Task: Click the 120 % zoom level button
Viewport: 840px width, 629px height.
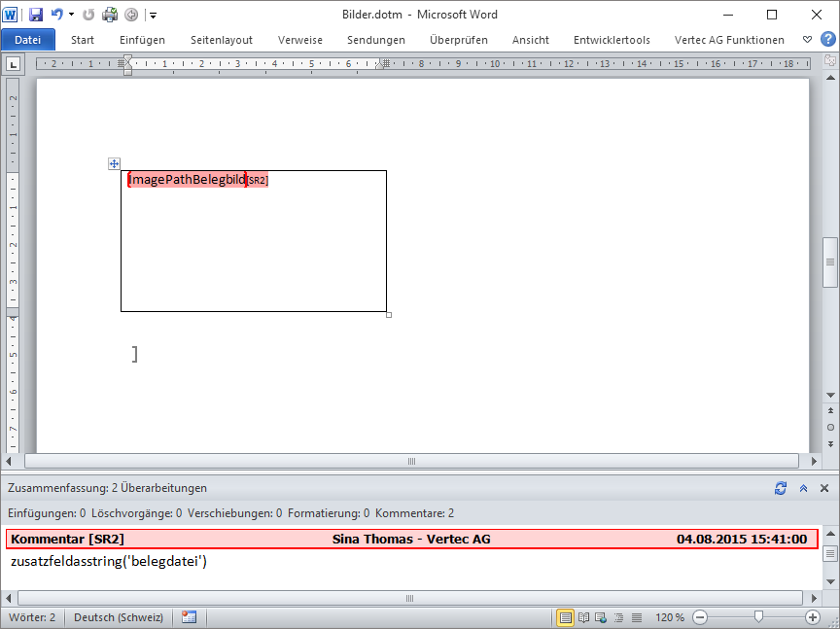Action: coord(669,617)
